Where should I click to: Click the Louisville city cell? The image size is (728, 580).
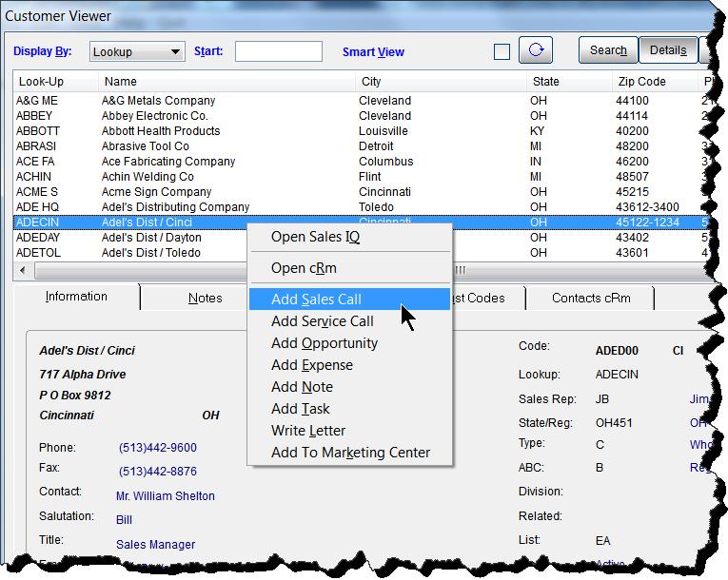click(384, 131)
